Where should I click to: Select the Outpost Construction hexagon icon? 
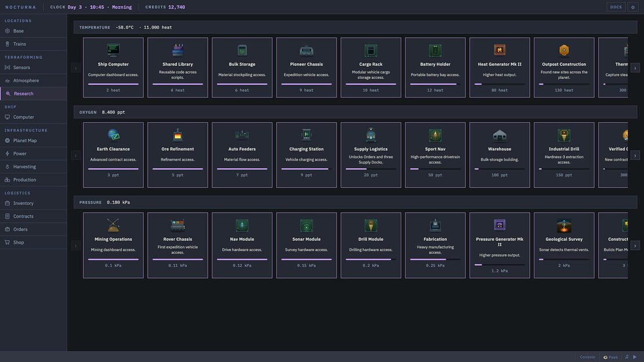[564, 50]
